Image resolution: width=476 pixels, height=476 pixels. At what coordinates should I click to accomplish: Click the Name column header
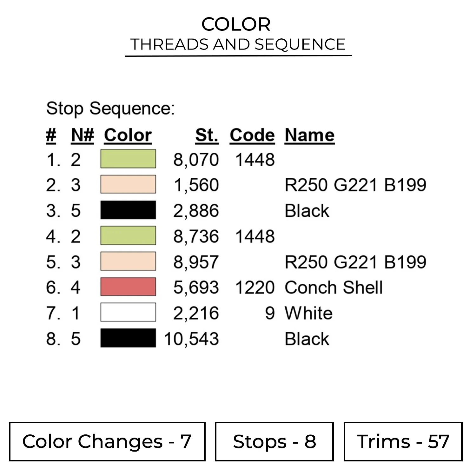(309, 135)
